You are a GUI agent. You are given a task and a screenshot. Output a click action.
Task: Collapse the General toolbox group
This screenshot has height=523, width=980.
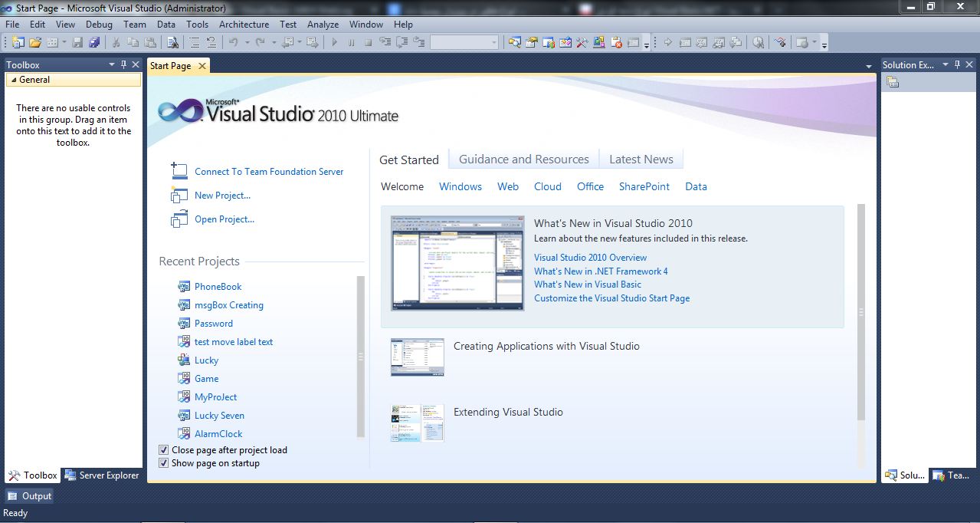click(x=13, y=80)
